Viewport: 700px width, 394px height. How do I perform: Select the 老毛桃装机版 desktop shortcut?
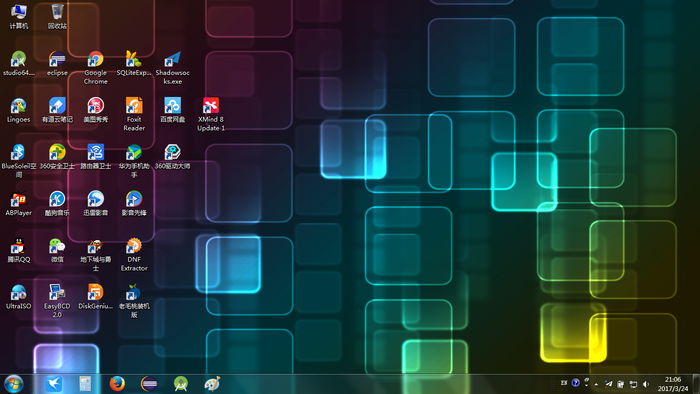(x=134, y=301)
